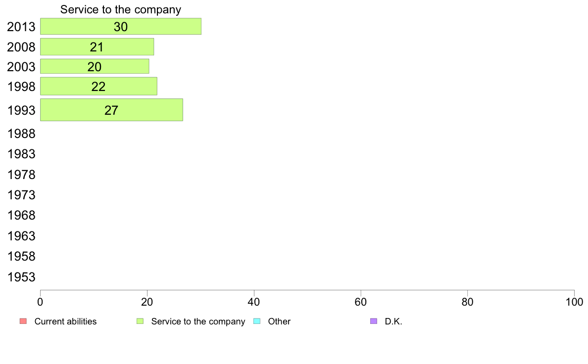Click the D.K. legend label

(x=393, y=321)
